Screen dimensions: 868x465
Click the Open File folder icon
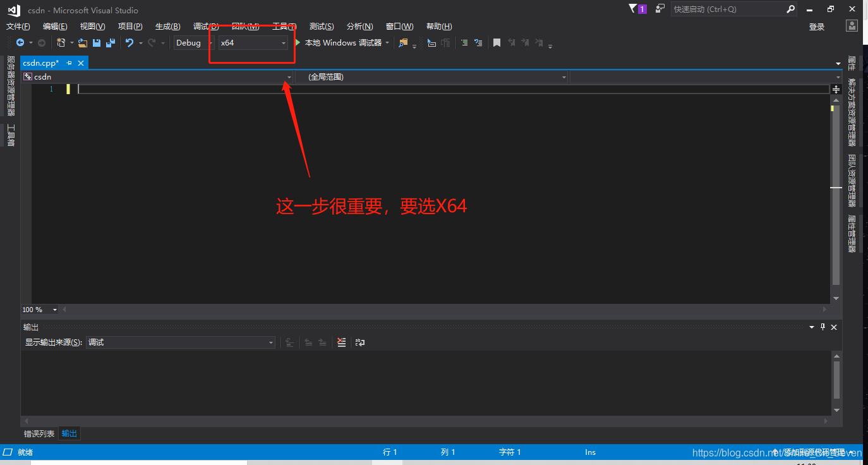(x=83, y=43)
